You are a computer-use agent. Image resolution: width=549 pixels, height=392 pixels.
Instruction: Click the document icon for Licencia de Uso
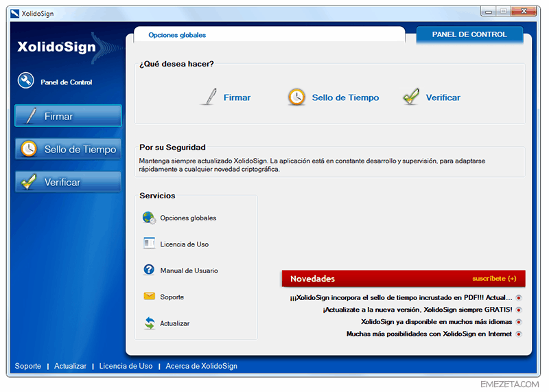(x=149, y=243)
